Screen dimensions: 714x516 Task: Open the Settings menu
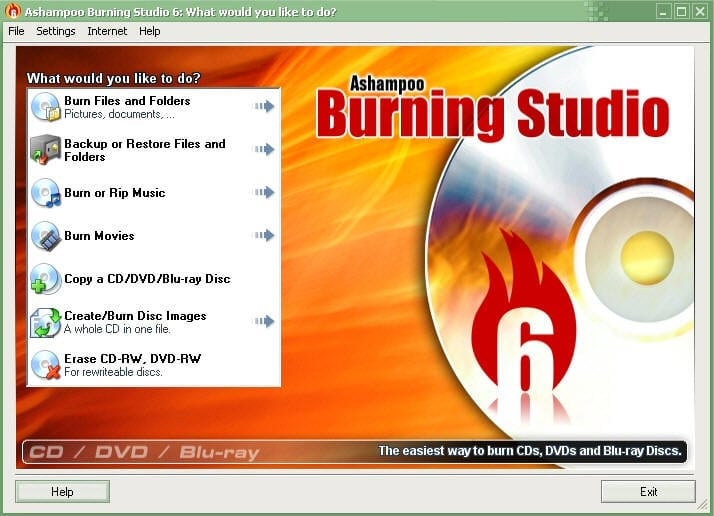(56, 31)
